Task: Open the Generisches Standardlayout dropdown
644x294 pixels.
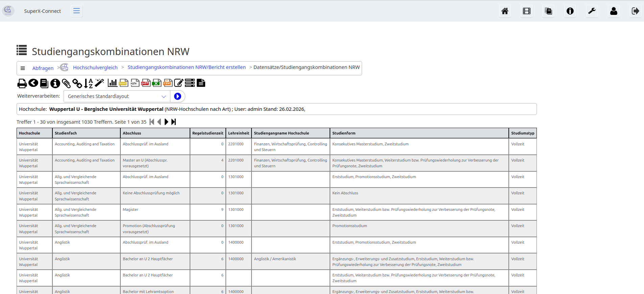Action: coord(117,96)
